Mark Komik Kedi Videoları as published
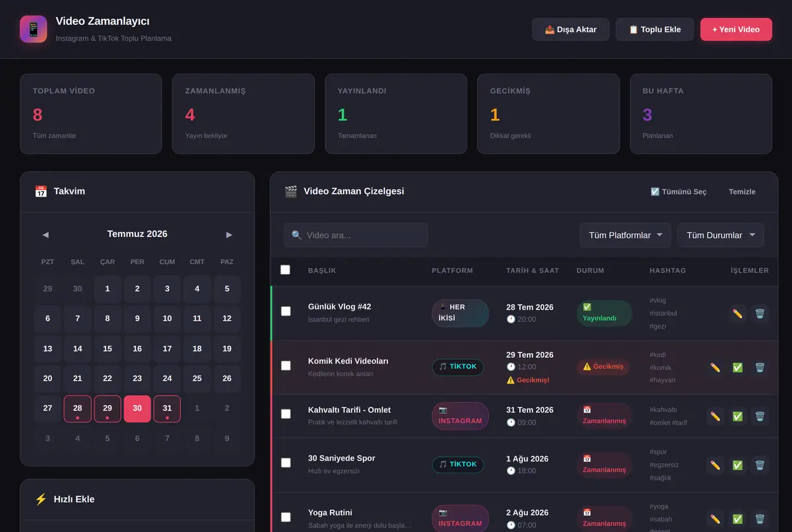This screenshot has height=532, width=792. pos(737,368)
